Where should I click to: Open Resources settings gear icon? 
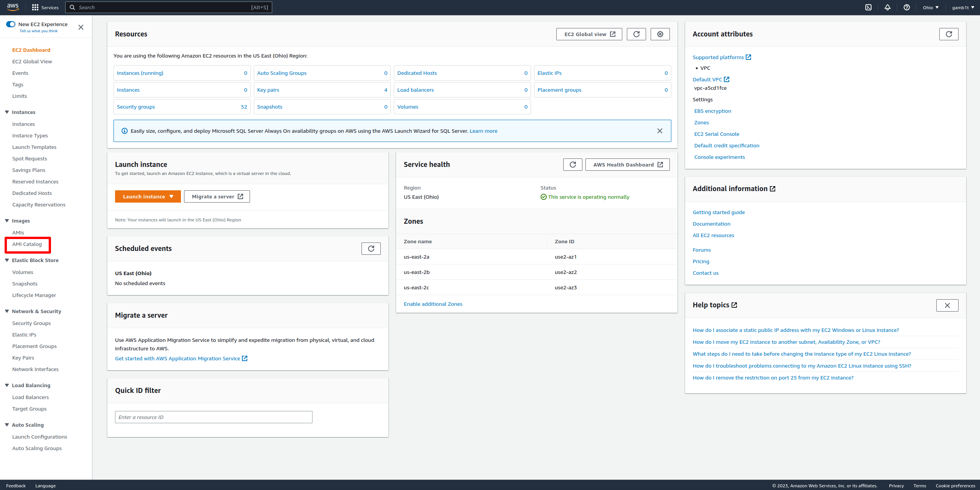click(x=660, y=34)
